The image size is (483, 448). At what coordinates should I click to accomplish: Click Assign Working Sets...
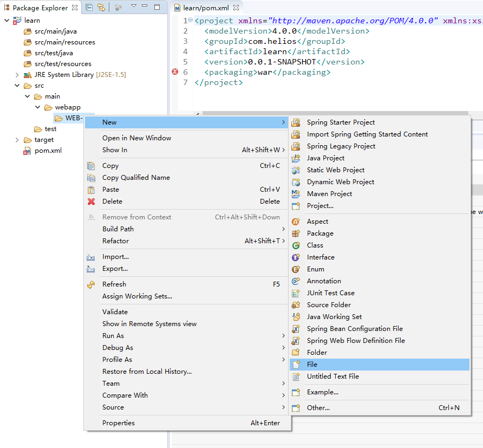(x=186, y=296)
